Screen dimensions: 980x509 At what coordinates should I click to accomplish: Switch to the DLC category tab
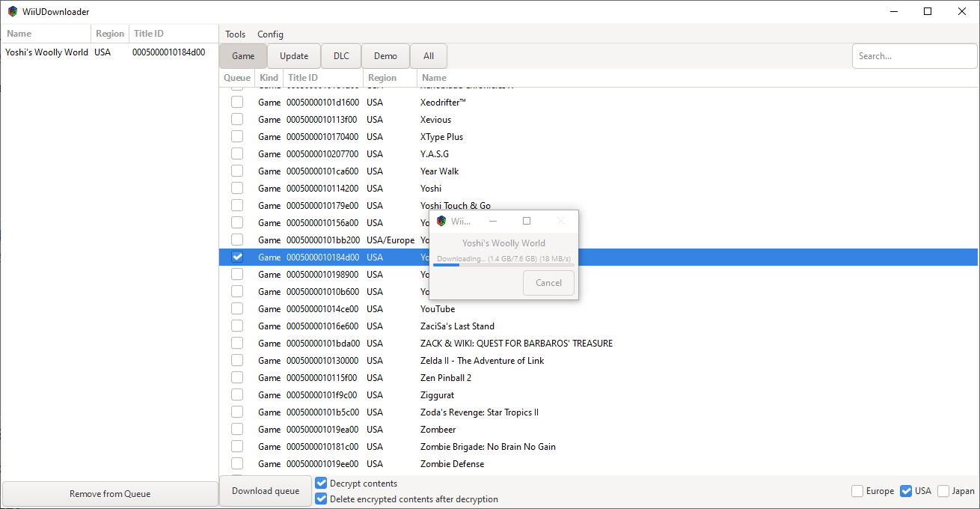click(341, 56)
